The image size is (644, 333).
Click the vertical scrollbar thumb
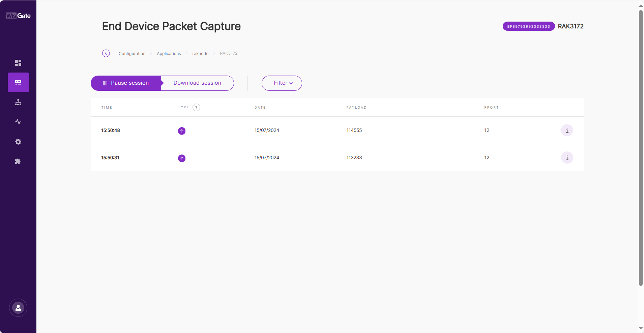tap(641, 148)
